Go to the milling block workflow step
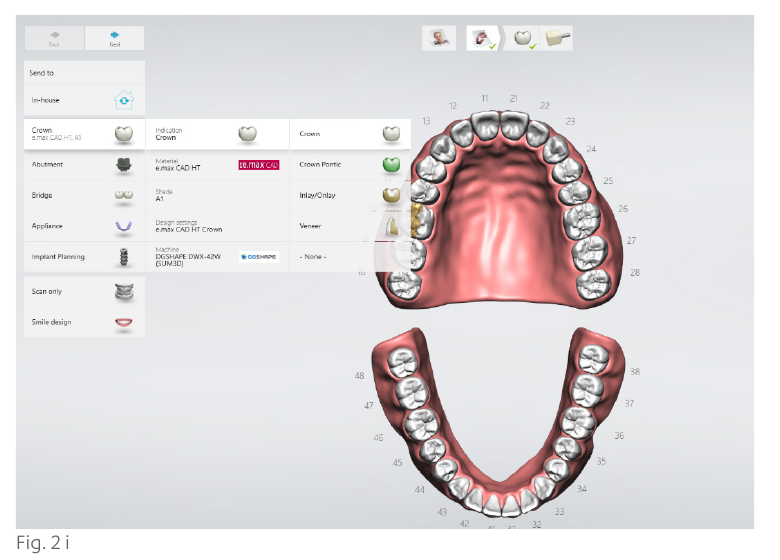Viewport: 780px width, 560px height. 558,38
